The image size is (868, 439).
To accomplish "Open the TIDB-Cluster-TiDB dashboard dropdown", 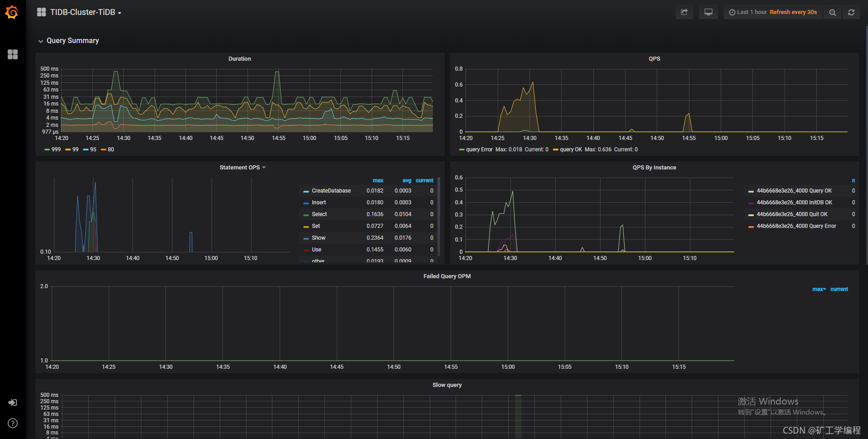I will [86, 12].
